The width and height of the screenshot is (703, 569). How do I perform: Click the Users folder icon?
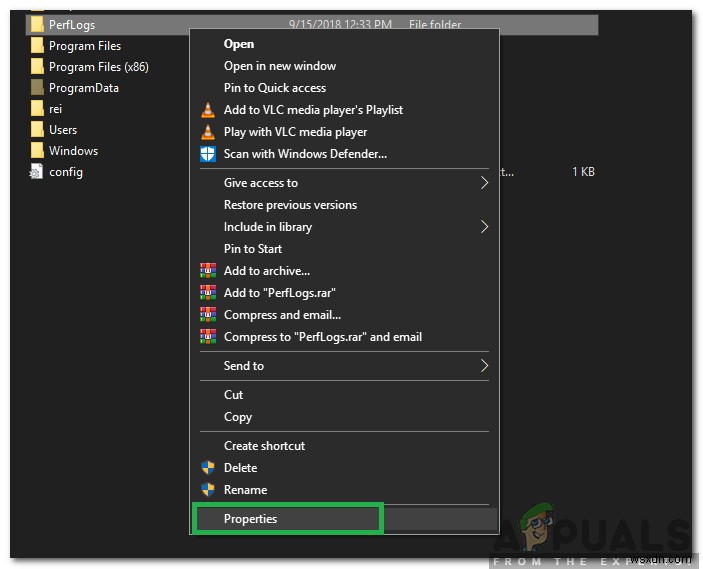(x=37, y=130)
